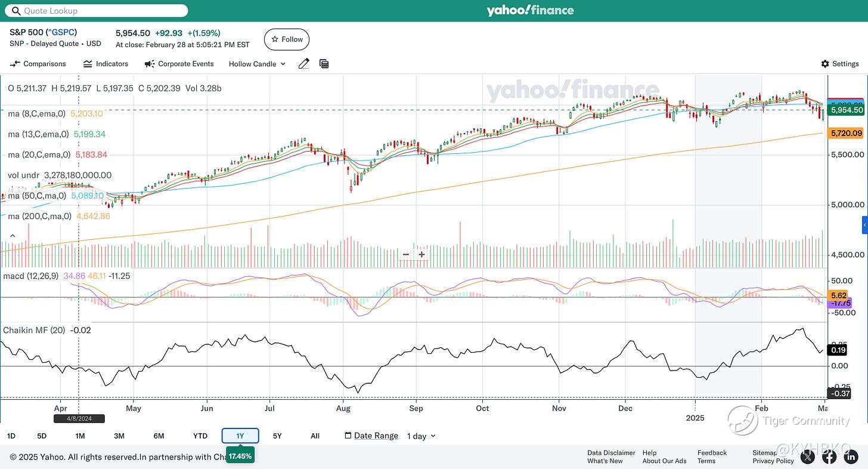Follow the S&P 500 index
Image resolution: width=868 pixels, height=469 pixels.
287,39
